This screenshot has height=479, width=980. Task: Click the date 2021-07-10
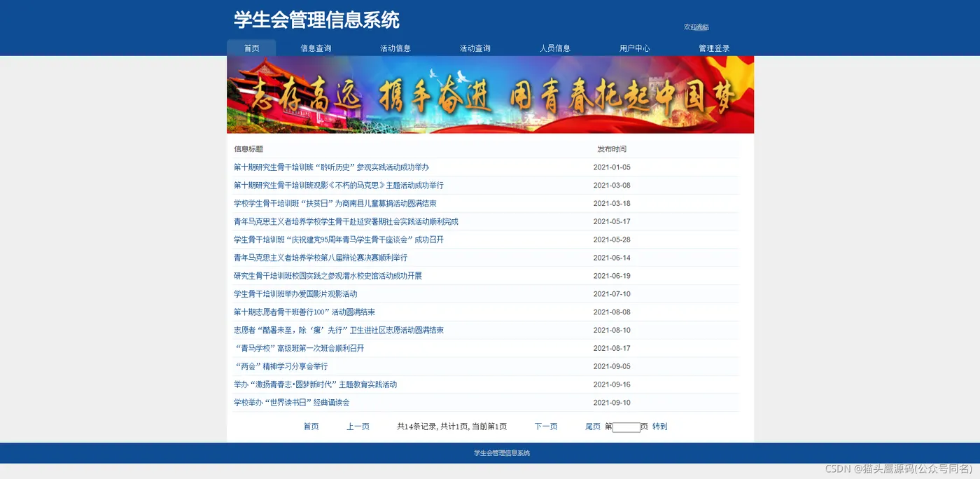(612, 294)
